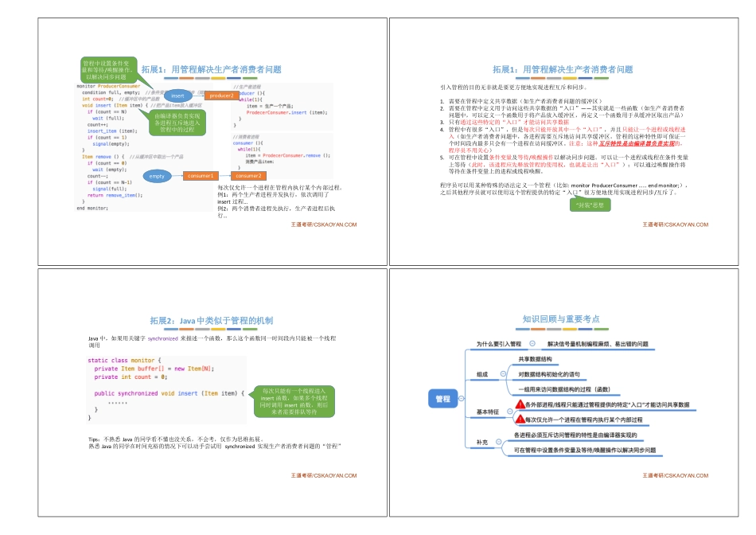Click warning triangle beside the 入口 access rule

point(520,404)
